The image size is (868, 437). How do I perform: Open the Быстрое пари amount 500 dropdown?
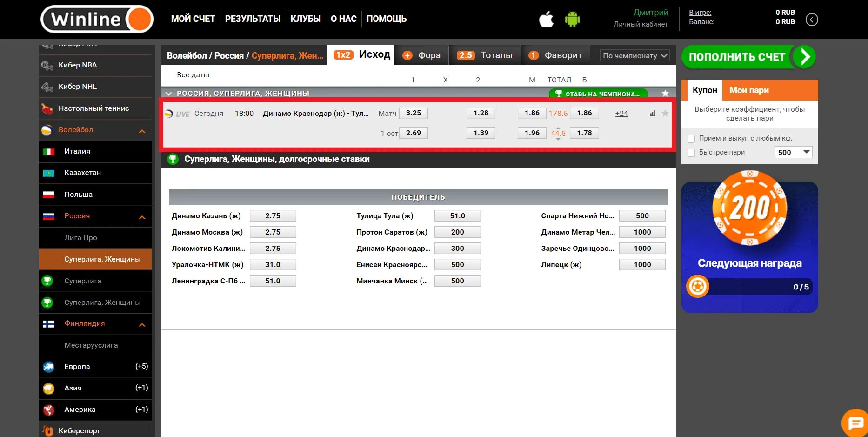point(793,152)
